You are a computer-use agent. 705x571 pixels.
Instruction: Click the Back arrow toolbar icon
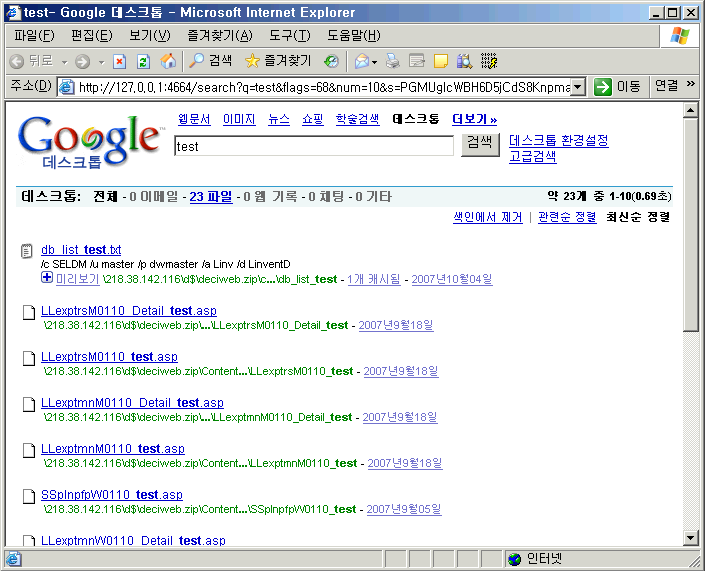click(x=17, y=61)
